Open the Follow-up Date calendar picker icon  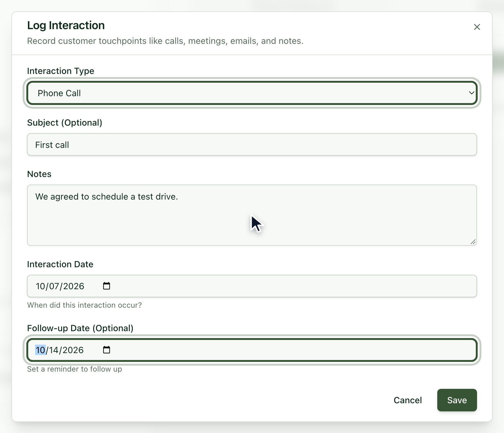pyautogui.click(x=107, y=350)
